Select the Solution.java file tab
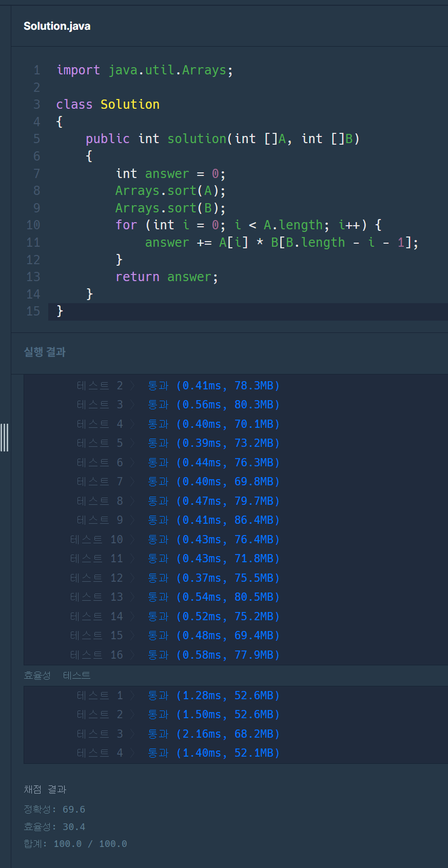Image resolution: width=448 pixels, height=868 pixels. tap(57, 26)
